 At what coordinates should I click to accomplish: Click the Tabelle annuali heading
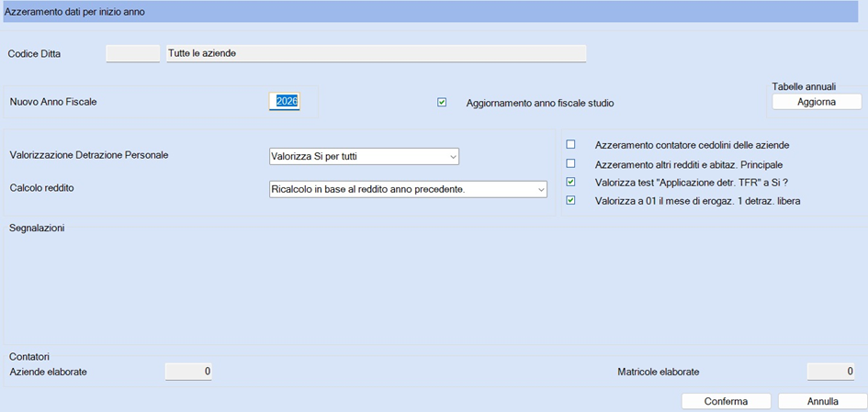click(804, 86)
